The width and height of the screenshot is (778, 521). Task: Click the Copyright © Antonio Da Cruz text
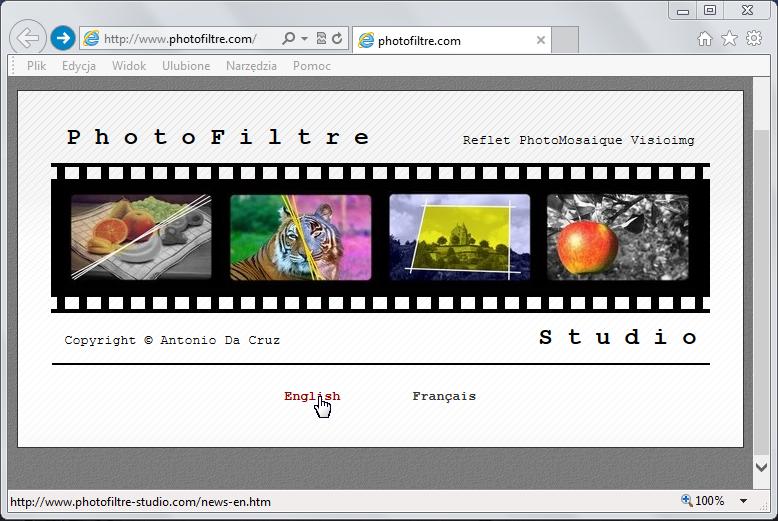pyautogui.click(x=172, y=340)
